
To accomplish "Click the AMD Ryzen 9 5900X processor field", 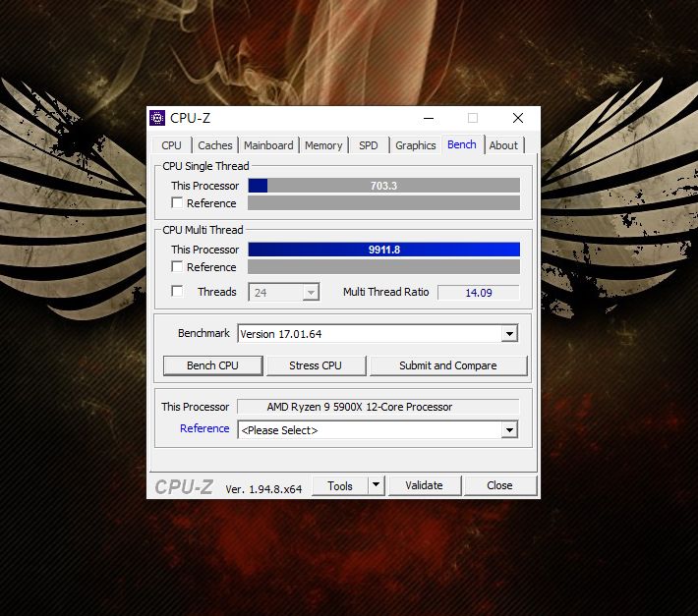I will coord(378,407).
